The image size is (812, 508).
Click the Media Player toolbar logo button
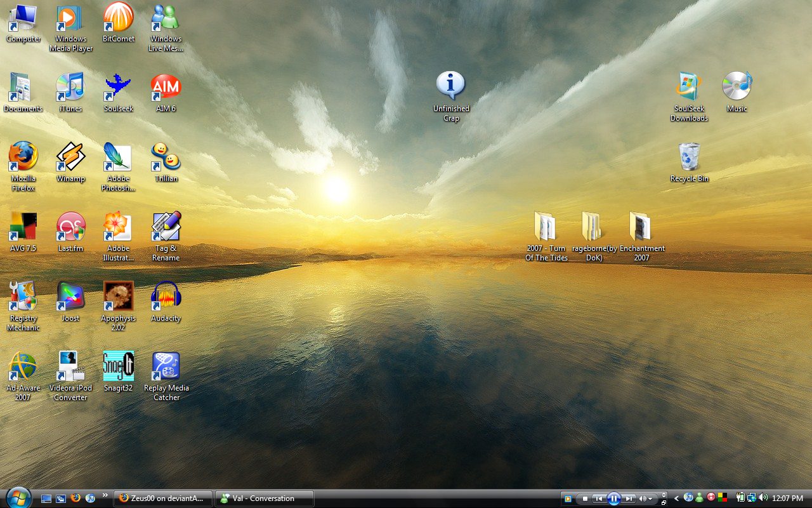coord(568,498)
